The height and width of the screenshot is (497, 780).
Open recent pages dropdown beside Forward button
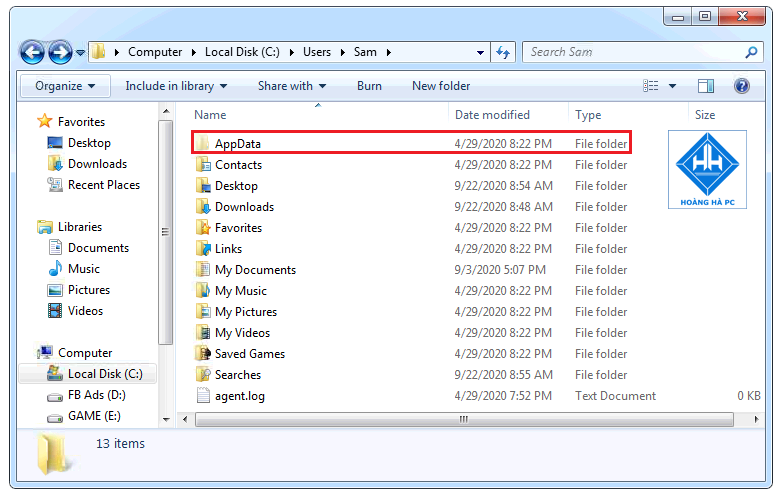80,52
